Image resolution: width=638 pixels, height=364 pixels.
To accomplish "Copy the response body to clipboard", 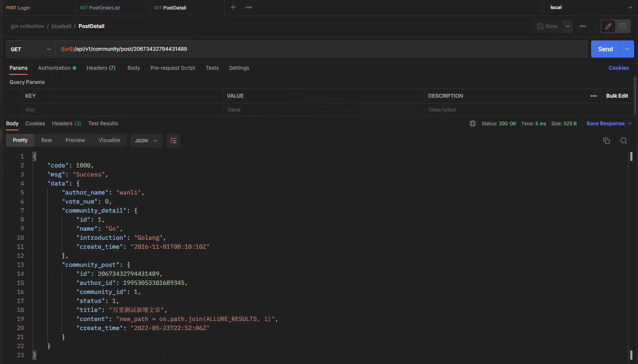I will tap(607, 141).
